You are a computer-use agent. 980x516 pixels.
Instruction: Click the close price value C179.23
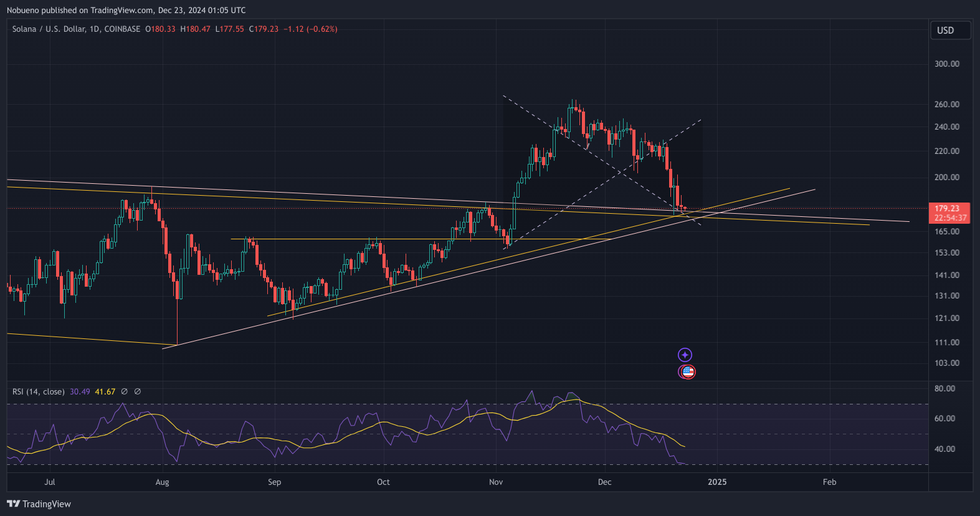264,29
